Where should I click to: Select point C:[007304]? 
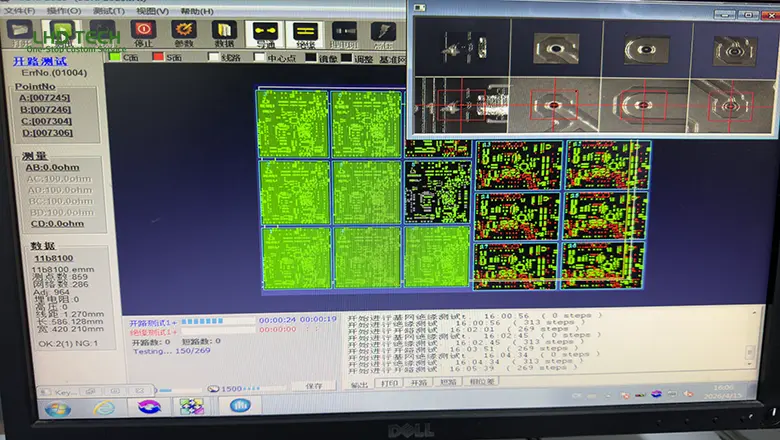pos(46,121)
